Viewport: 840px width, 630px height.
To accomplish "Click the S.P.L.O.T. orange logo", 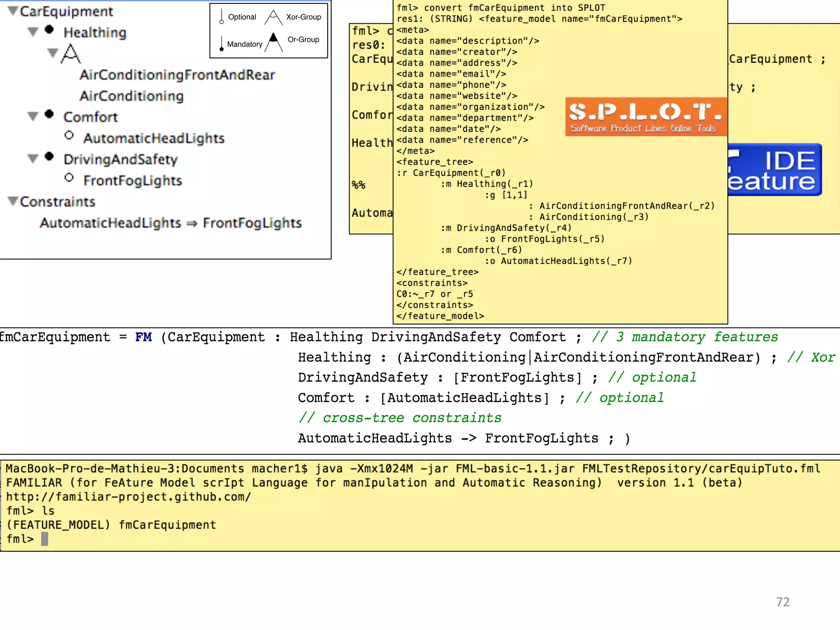I will (646, 117).
